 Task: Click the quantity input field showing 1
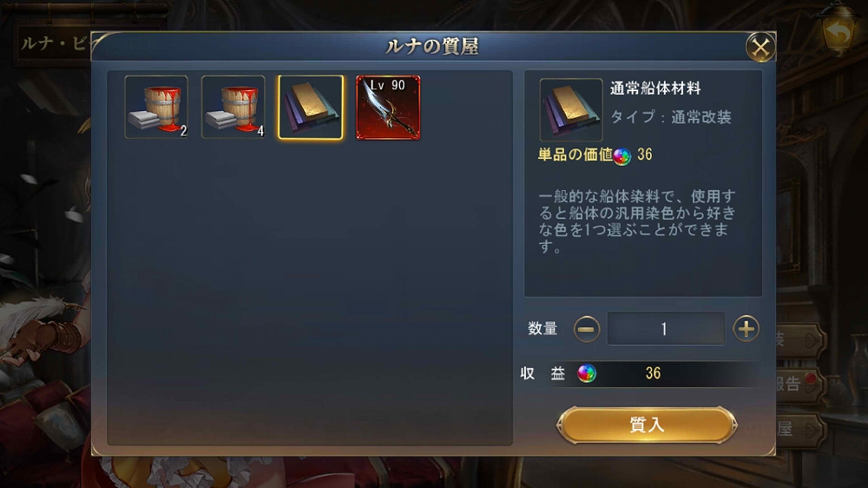pos(666,329)
